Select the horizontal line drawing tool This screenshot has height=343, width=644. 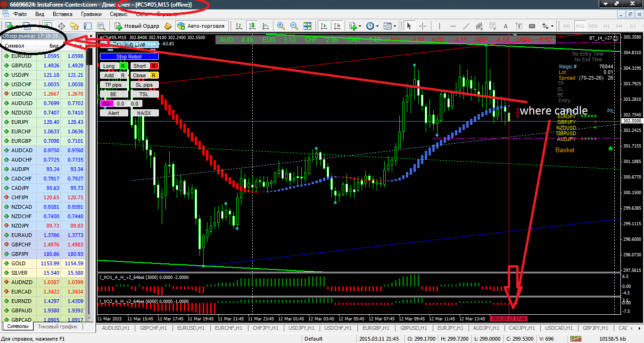click(x=453, y=25)
